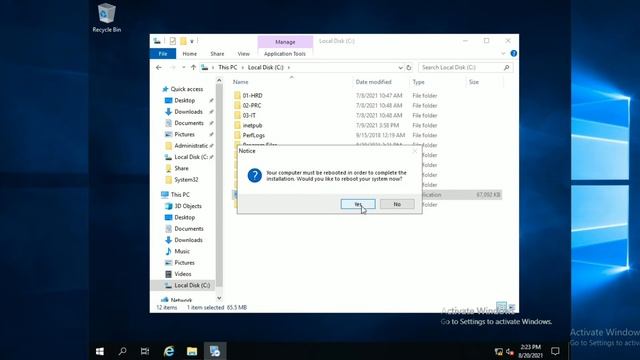Open the installer app taskbar icon
640x360 pixels.
pyautogui.click(x=215, y=351)
